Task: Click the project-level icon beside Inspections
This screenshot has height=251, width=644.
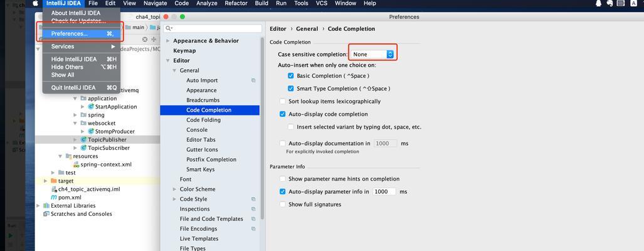Action: coord(253,209)
